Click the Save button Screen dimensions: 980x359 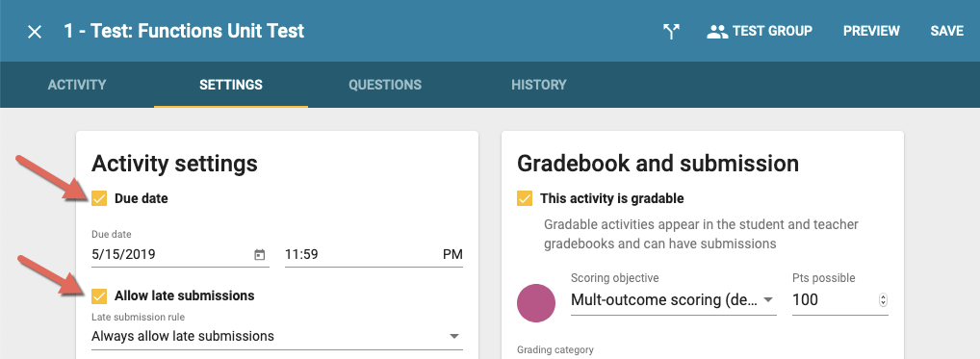click(x=947, y=31)
